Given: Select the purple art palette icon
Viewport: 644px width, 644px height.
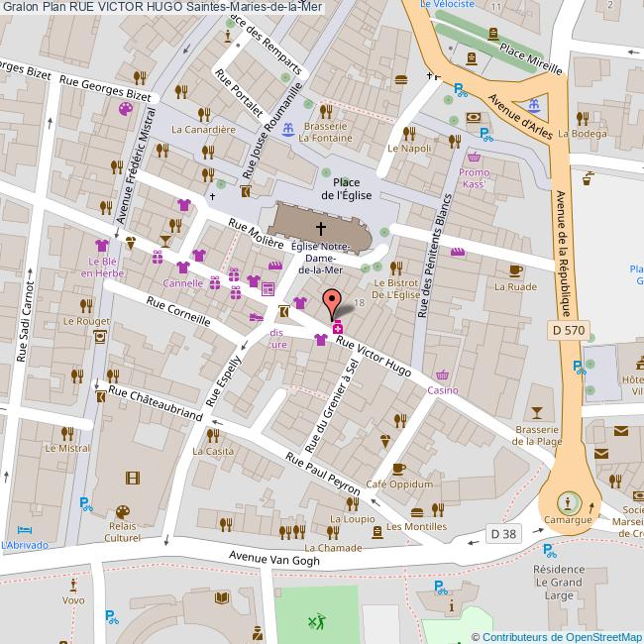Looking at the screenshot, I should pyautogui.click(x=125, y=109).
